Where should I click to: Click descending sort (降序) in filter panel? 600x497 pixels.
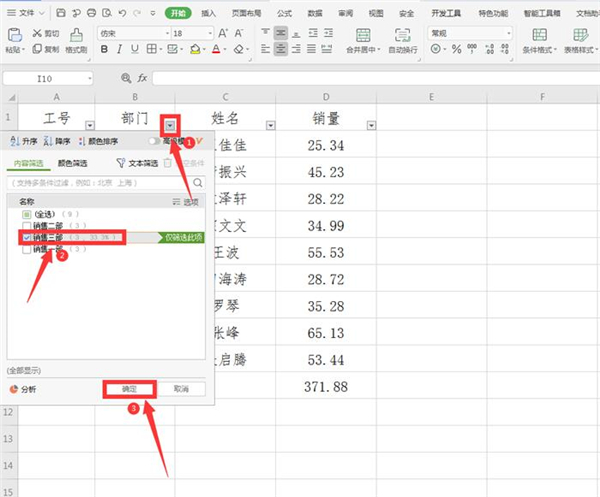point(58,142)
